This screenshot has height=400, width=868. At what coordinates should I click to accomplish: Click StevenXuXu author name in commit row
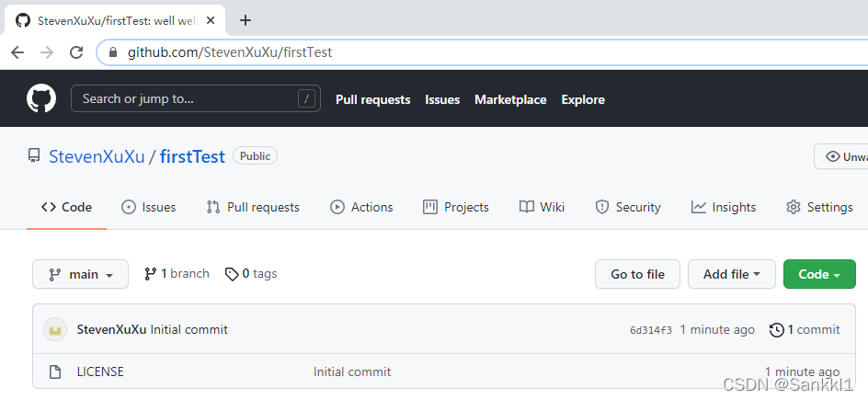tap(112, 330)
